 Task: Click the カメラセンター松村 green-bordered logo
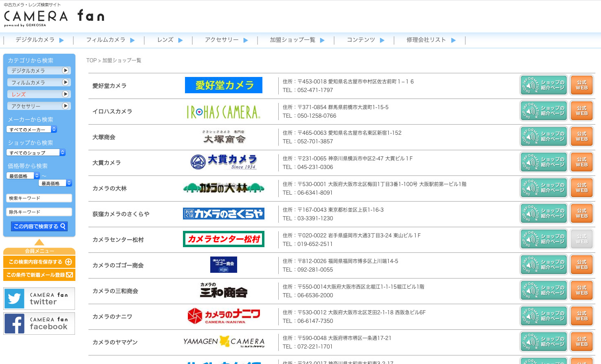point(224,239)
